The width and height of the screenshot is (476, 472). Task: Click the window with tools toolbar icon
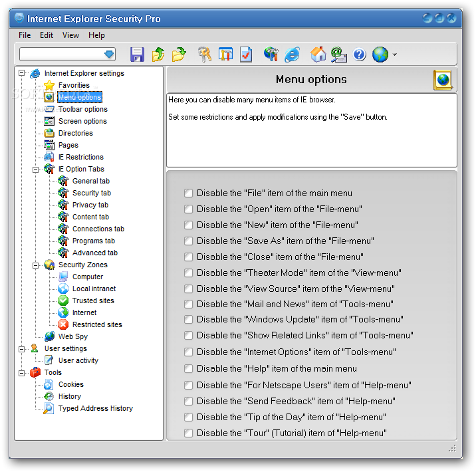pyautogui.click(x=225, y=55)
